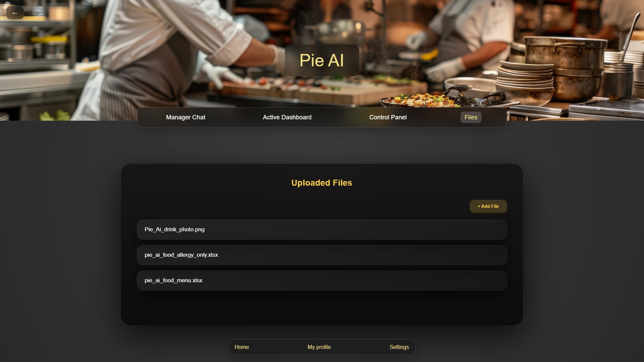
Task: Click the back arrow icon
Action: pos(15,13)
